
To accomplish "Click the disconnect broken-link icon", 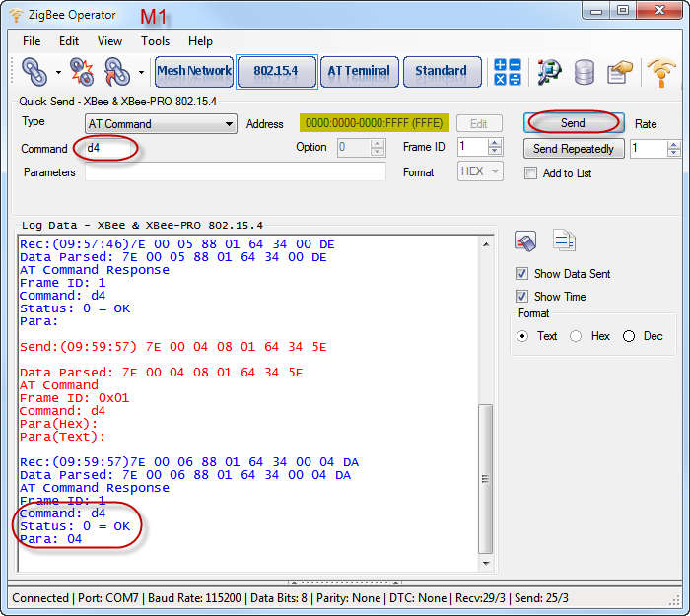I will [x=82, y=72].
